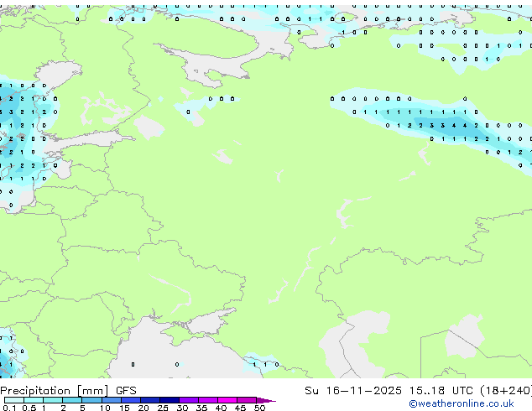Click the '40' legend scale label
532x411 pixels.
[x=221, y=408]
